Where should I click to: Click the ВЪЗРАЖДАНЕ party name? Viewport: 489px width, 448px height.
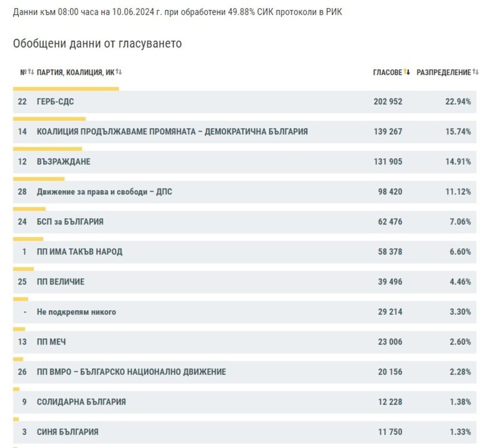coord(64,162)
